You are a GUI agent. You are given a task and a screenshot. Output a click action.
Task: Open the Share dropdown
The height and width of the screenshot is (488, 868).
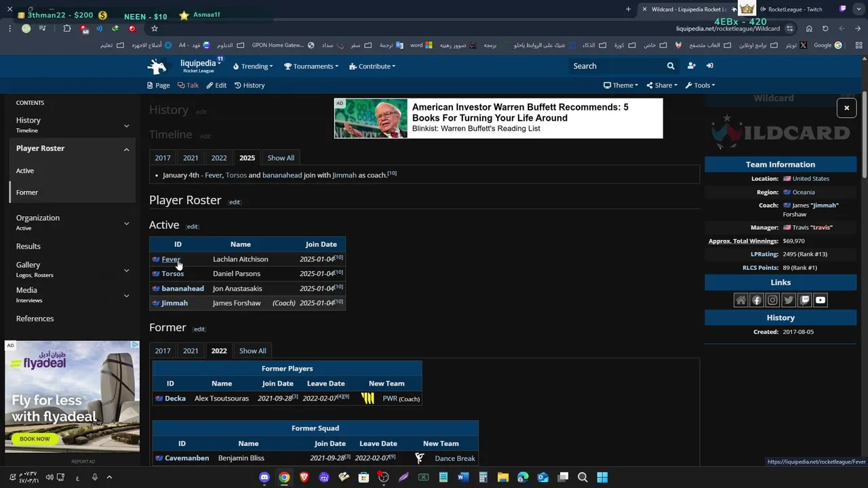tap(662, 85)
